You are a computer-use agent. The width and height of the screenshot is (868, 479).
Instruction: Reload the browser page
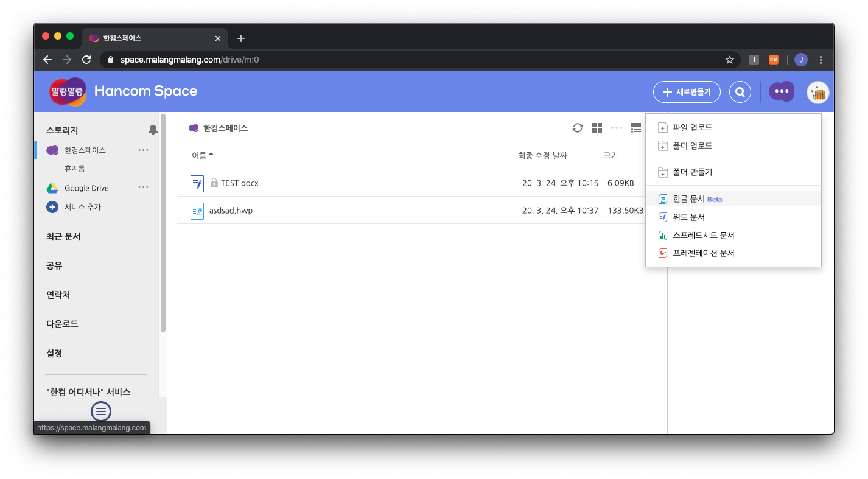(x=86, y=60)
